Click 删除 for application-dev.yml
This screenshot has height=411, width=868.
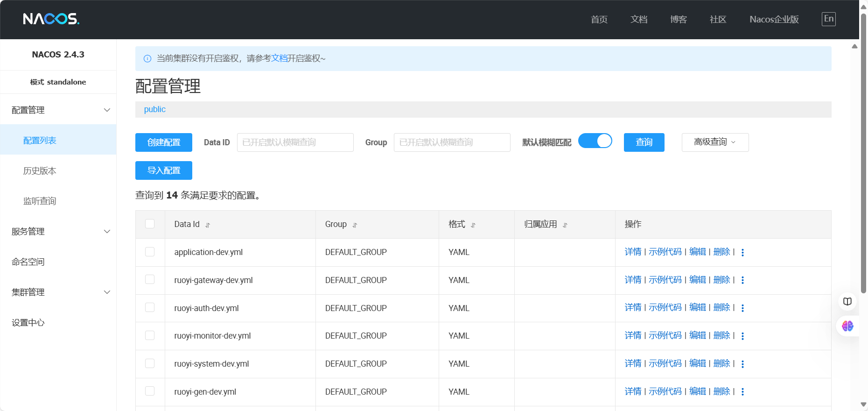click(x=721, y=252)
